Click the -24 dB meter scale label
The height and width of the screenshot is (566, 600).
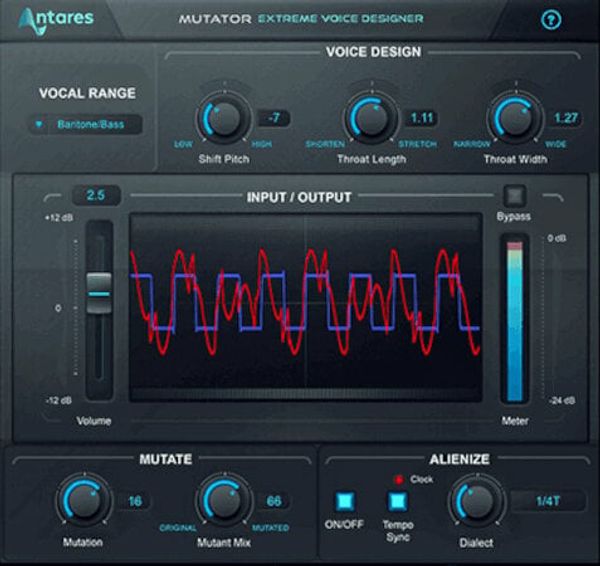pyautogui.click(x=562, y=401)
